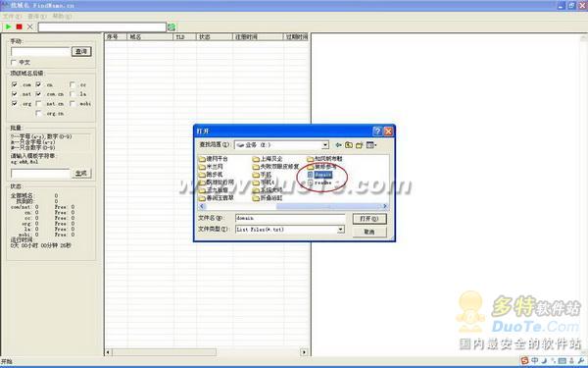Open the 帮助 menu

pos(62,17)
